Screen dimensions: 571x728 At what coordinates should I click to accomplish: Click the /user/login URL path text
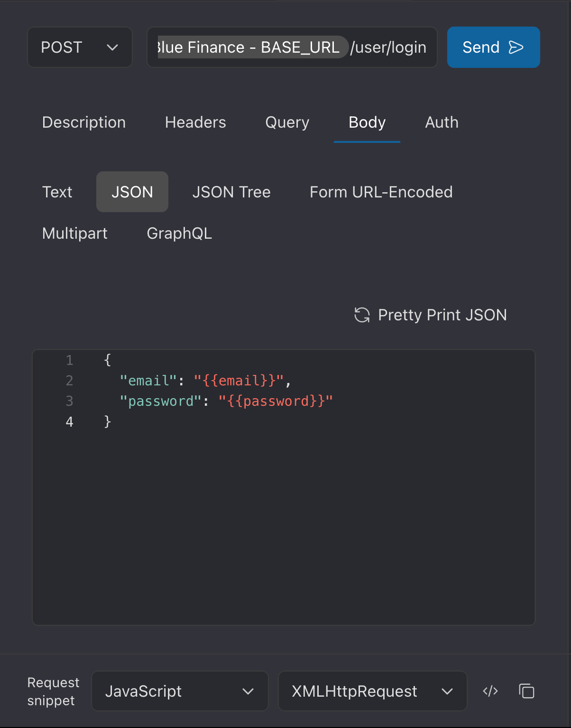[x=388, y=47]
